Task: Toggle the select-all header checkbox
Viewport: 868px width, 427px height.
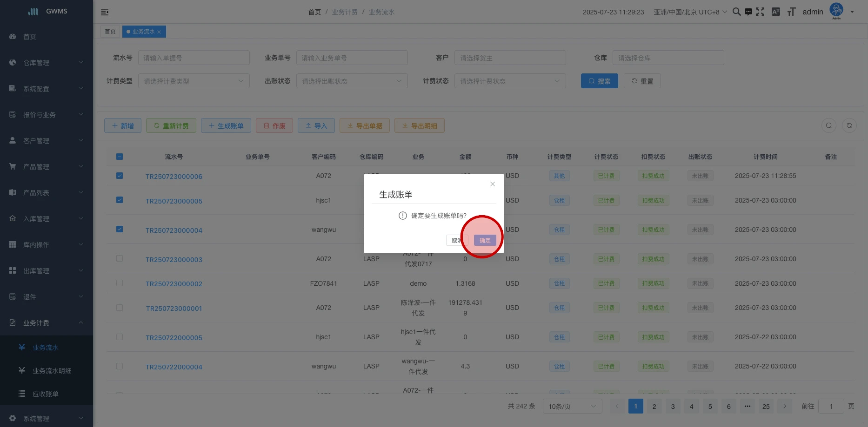Action: [120, 157]
